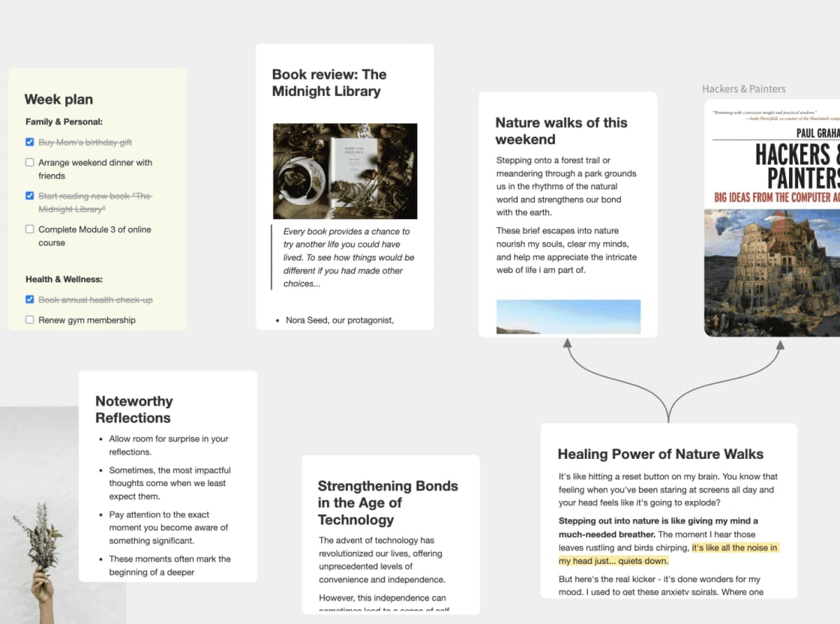This screenshot has width=840, height=624.
Task: Click the sky landscape image in Nature walks card
Action: 568,317
